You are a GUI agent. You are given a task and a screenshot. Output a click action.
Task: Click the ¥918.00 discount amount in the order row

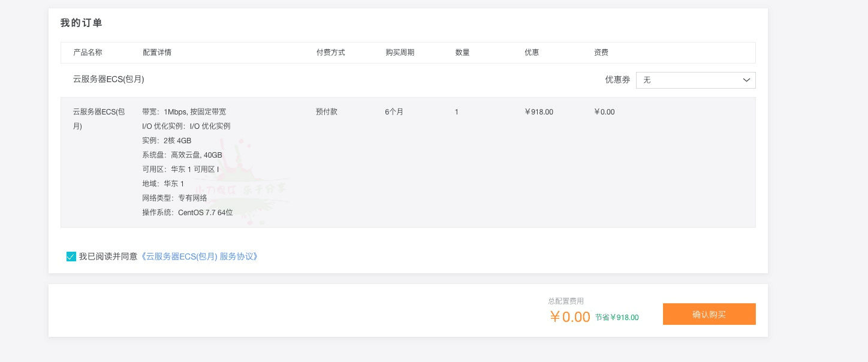[x=539, y=112]
